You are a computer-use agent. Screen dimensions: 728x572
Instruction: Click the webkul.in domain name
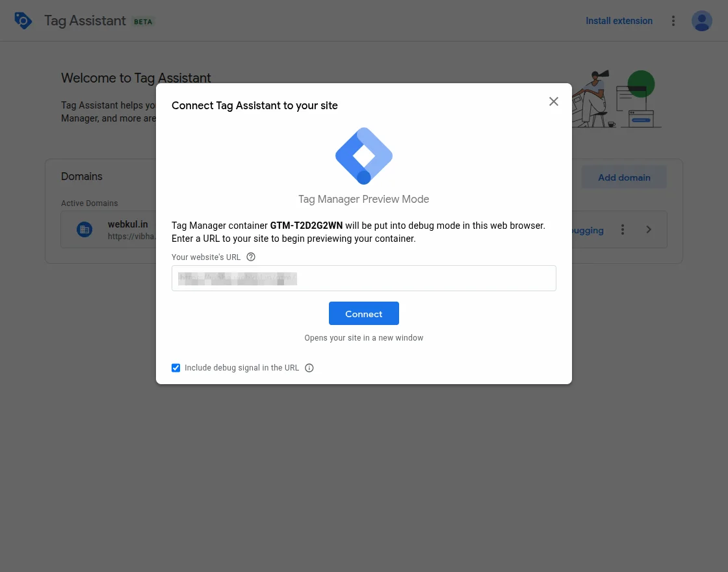[127, 224]
